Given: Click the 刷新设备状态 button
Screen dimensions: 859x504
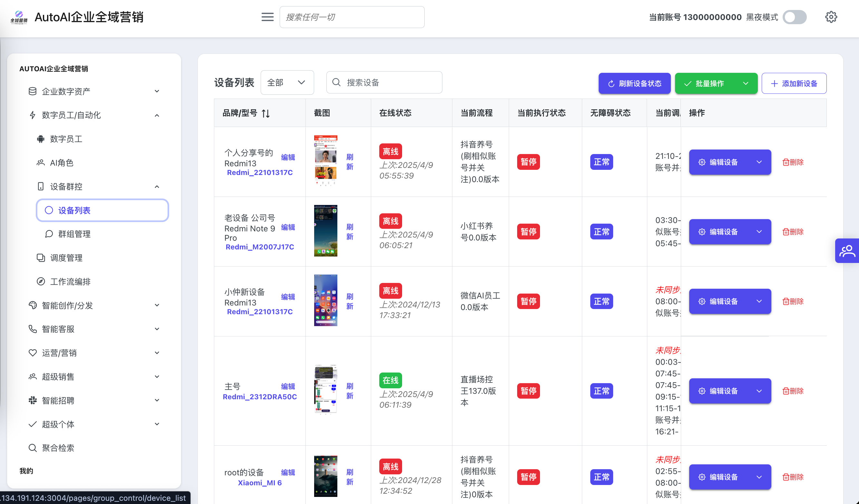Looking at the screenshot, I should [634, 83].
